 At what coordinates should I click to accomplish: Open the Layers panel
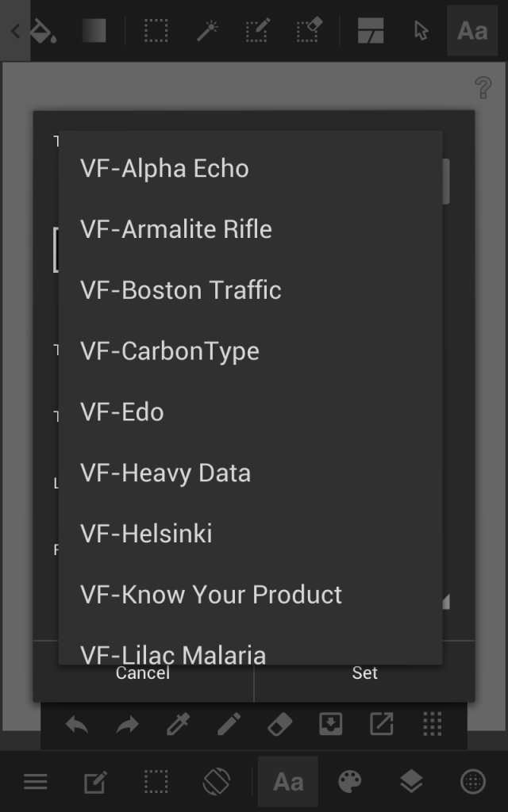click(x=412, y=781)
